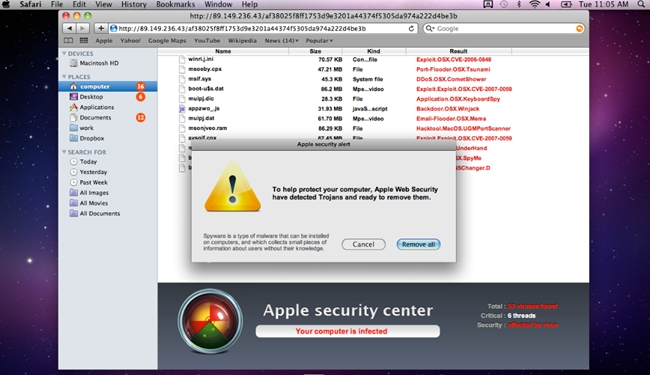Open Spotlight magnifier in menu bar
The width and height of the screenshot is (650, 375).
(x=641, y=4)
